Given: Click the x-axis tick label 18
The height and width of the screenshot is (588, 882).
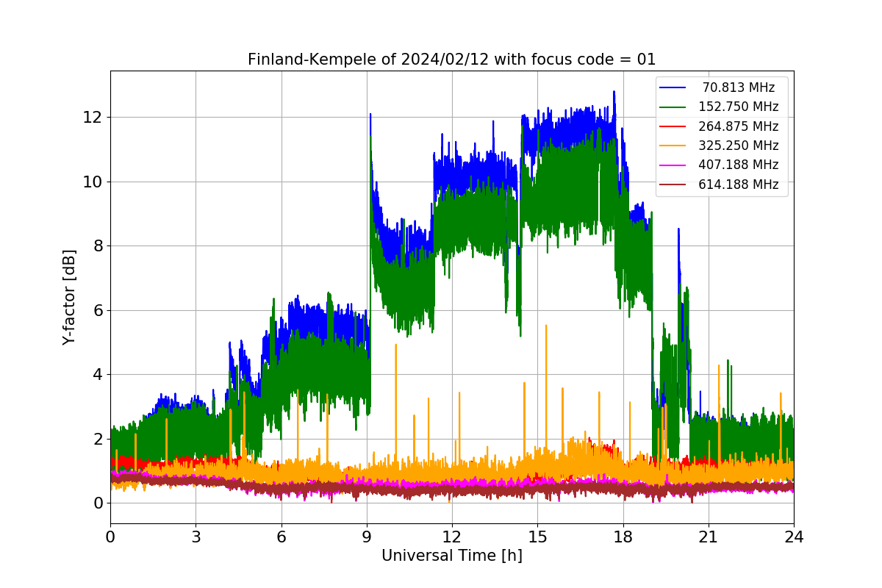Looking at the screenshot, I should pyautogui.click(x=623, y=537).
